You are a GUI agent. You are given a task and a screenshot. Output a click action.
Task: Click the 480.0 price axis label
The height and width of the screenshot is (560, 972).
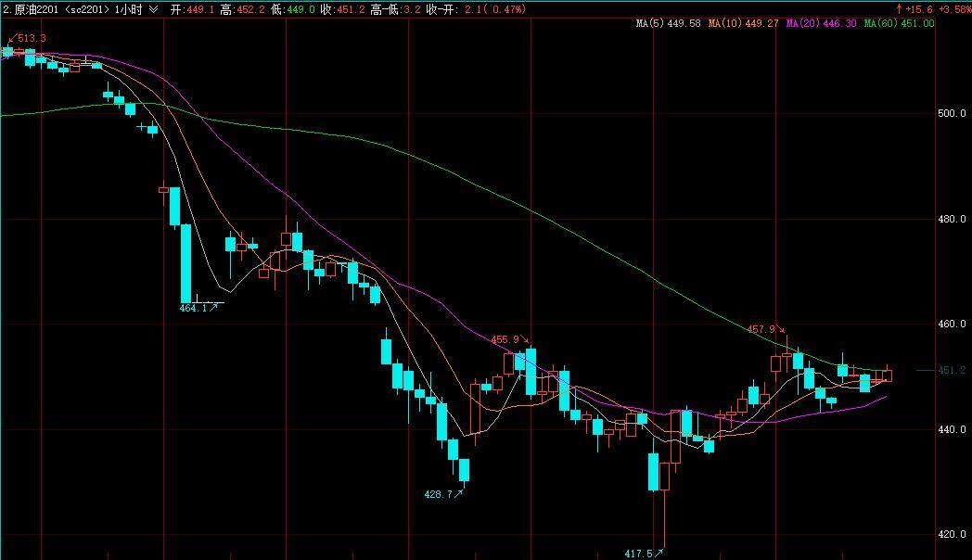(x=953, y=219)
